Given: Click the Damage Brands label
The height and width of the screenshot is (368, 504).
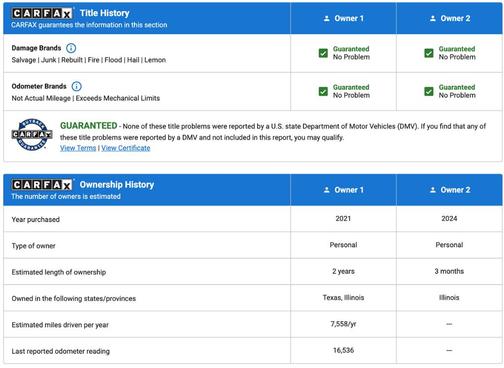Looking at the screenshot, I should coord(36,48).
